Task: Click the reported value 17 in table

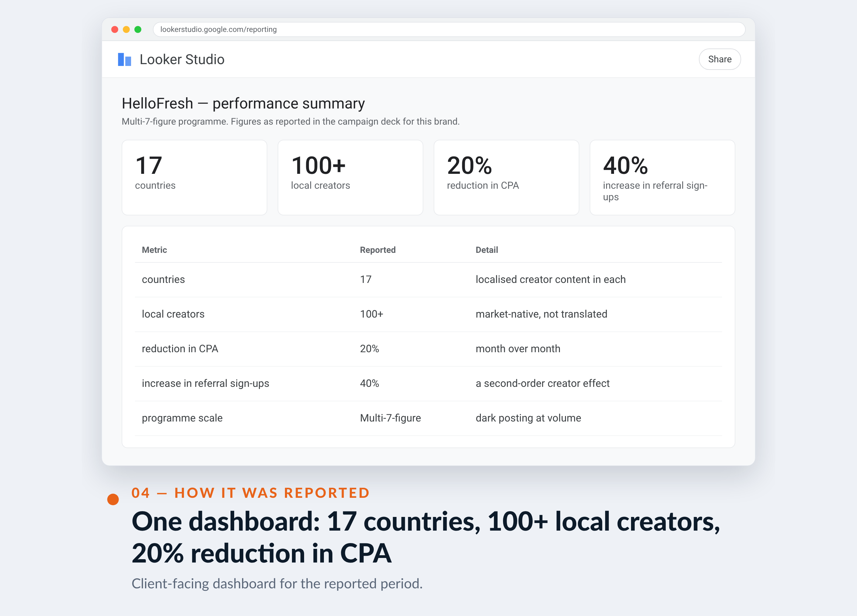Action: (366, 280)
